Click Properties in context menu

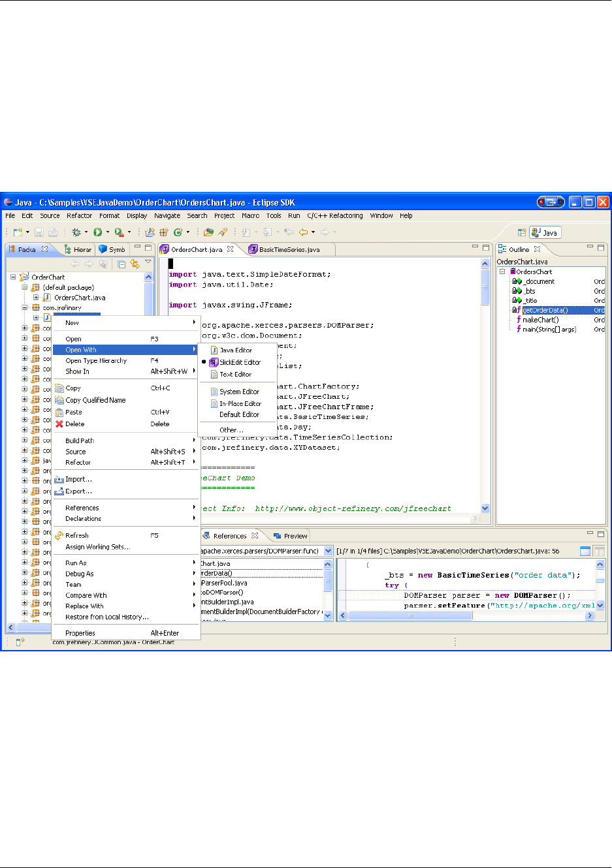(x=125, y=633)
